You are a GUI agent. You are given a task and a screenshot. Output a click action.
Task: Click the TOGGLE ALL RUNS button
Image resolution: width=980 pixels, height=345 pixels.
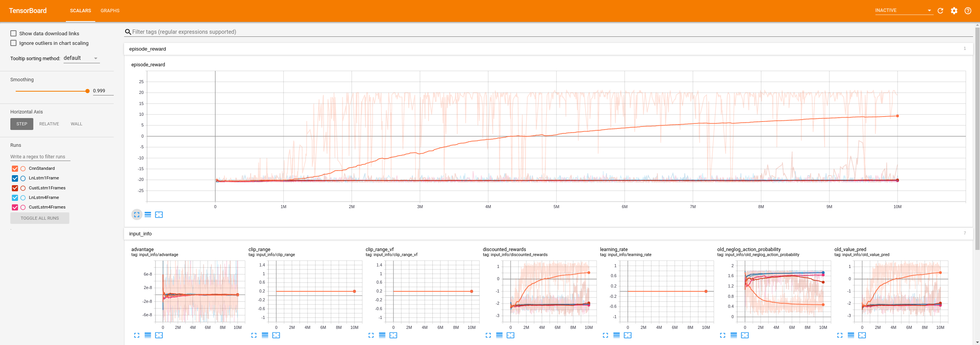coord(40,218)
